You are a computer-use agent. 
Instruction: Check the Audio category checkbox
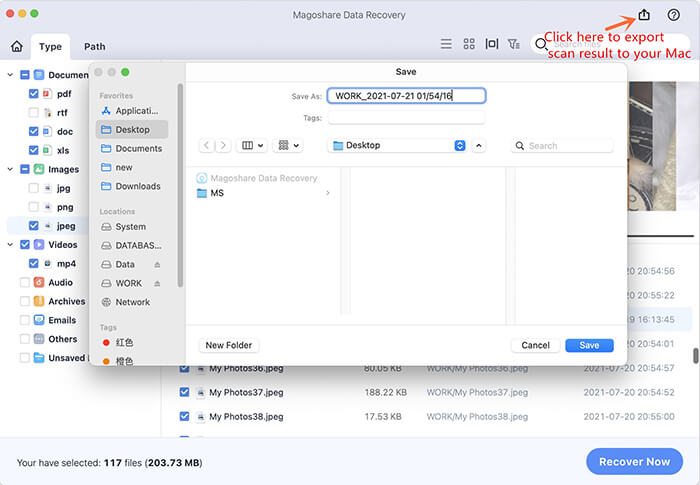tap(25, 282)
